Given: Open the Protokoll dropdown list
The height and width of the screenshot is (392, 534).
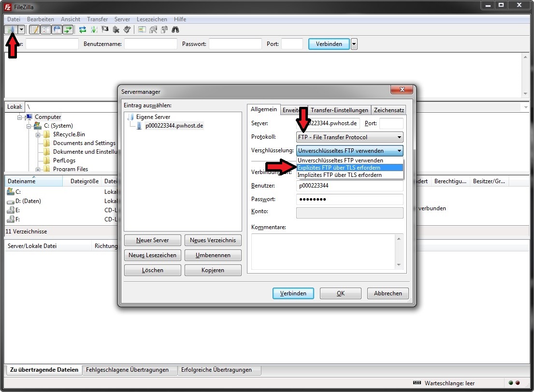Looking at the screenshot, I should pos(399,137).
